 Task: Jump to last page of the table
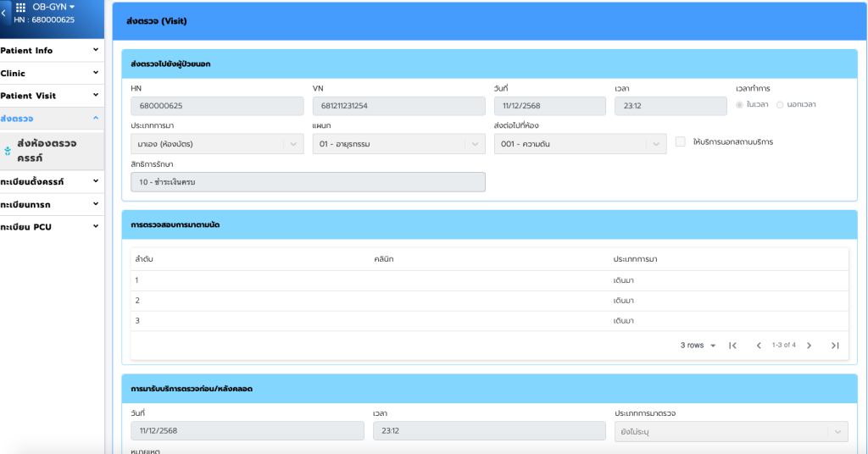(835, 346)
